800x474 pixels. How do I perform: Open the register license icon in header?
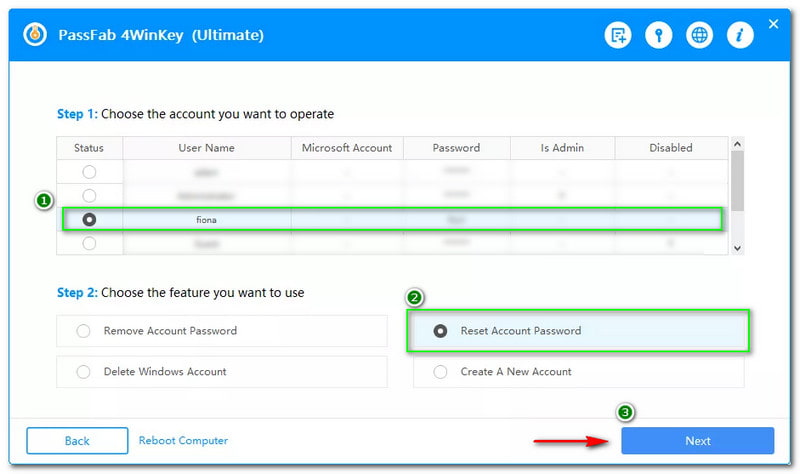(x=618, y=36)
